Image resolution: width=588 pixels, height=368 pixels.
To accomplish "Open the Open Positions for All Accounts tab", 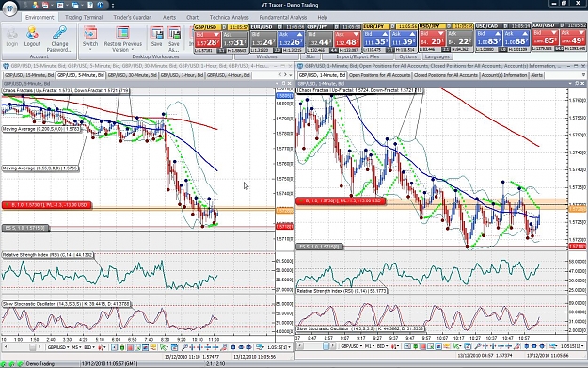I will pyautogui.click(x=379, y=75).
